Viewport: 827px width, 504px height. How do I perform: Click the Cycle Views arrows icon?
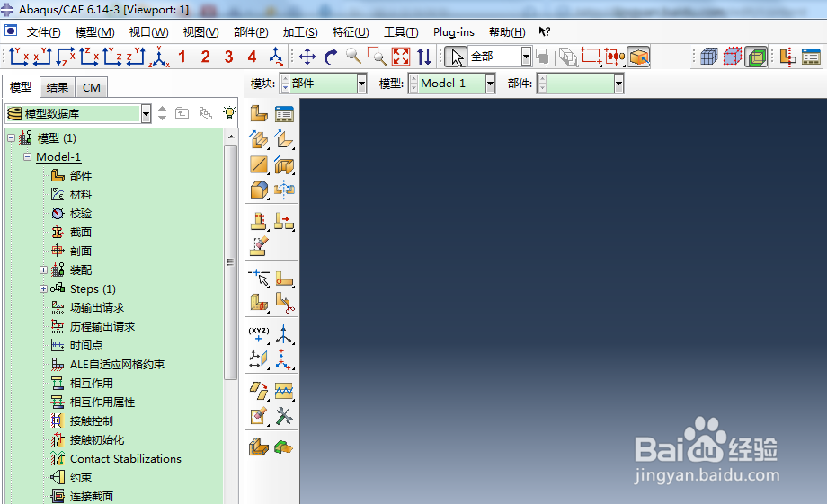tap(424, 57)
